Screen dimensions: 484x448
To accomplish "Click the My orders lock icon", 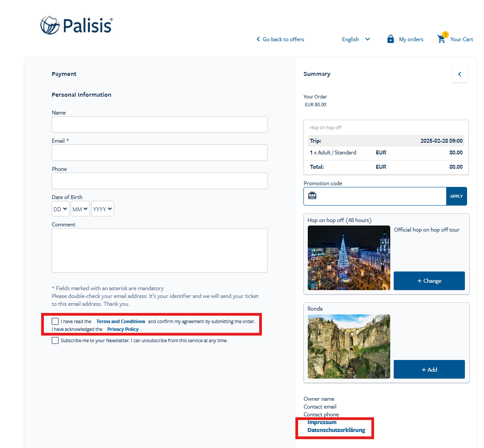I will (391, 39).
